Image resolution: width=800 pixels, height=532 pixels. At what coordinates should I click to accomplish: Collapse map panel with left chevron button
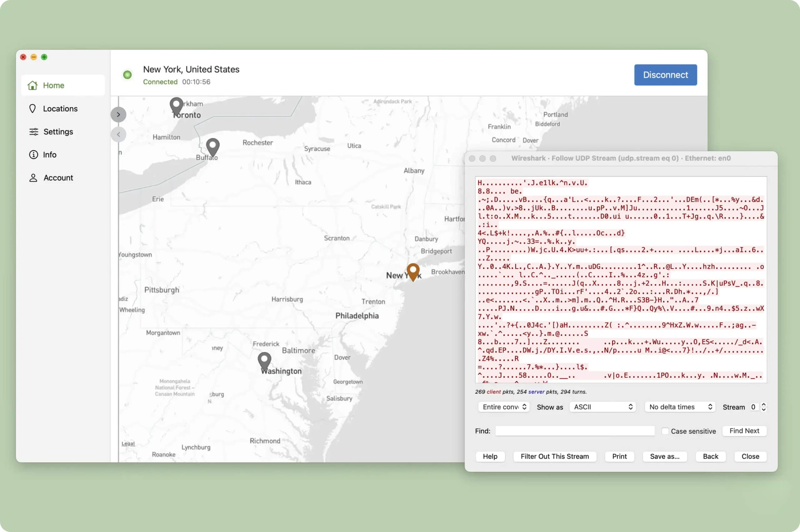[118, 134]
